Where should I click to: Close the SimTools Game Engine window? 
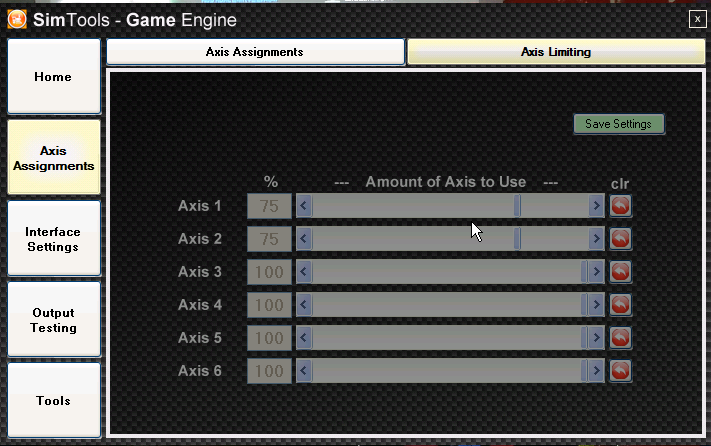tap(697, 19)
